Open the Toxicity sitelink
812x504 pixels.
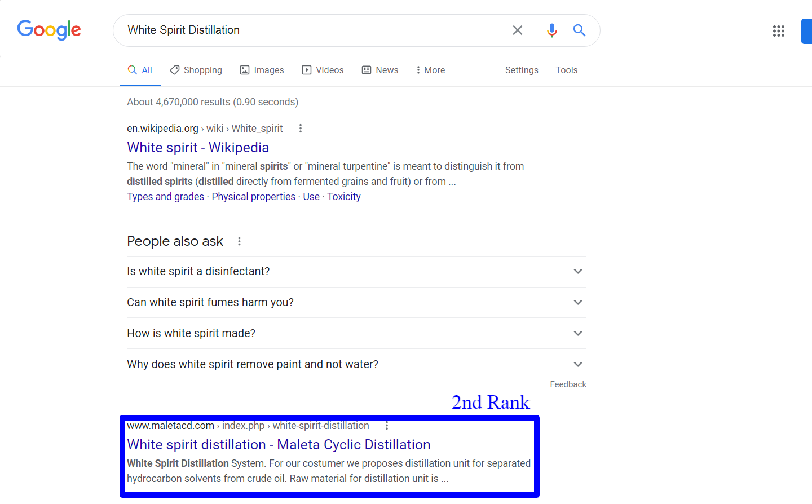click(x=344, y=197)
